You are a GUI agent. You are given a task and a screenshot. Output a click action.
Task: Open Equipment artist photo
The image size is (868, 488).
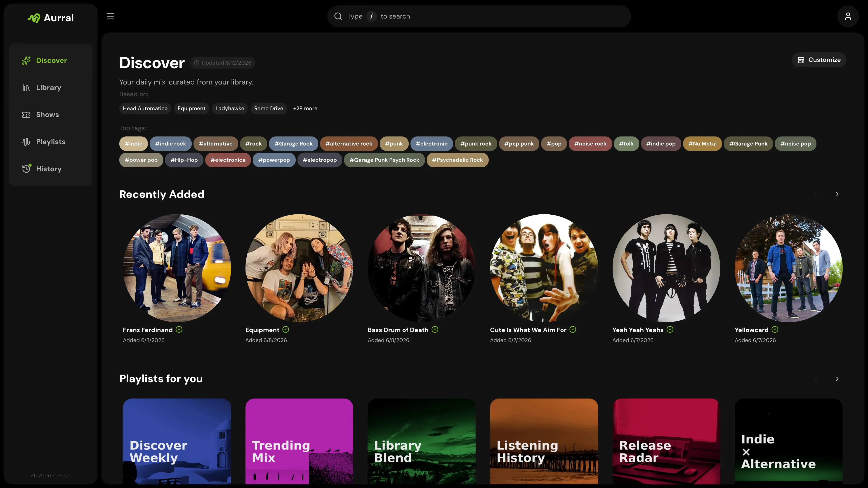coord(299,268)
